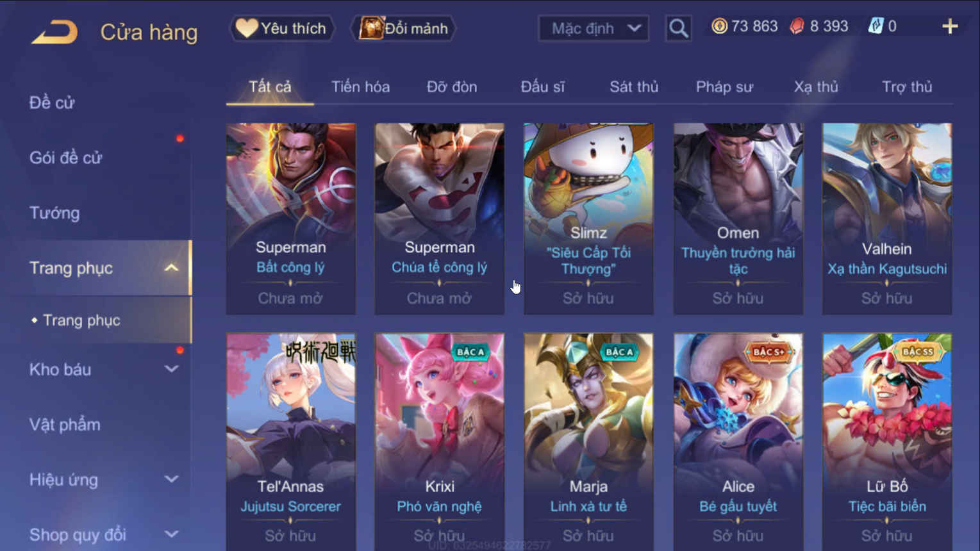Screen dimensions: 980x551
Task: Switch to the Pháp sư tab
Action: (724, 86)
